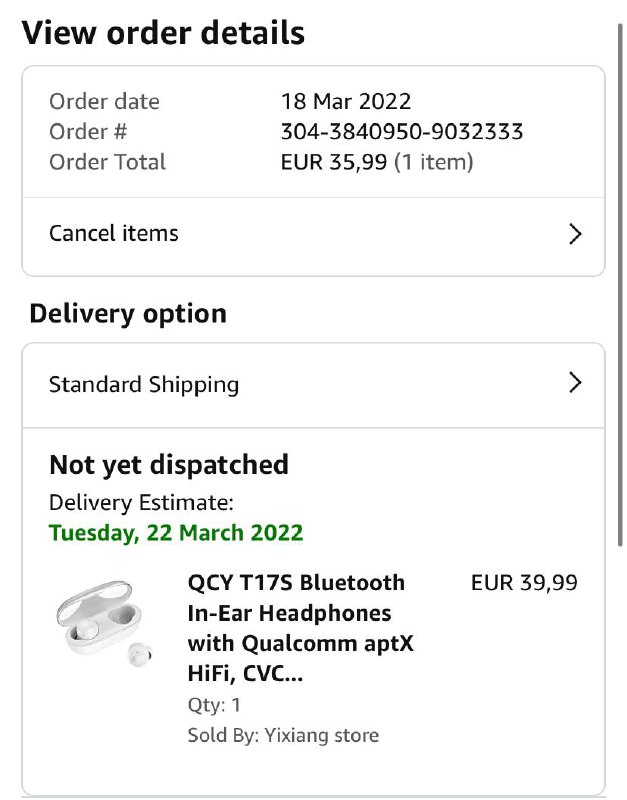
Task: Click the chevron beside Standard Shipping
Action: pos(575,383)
